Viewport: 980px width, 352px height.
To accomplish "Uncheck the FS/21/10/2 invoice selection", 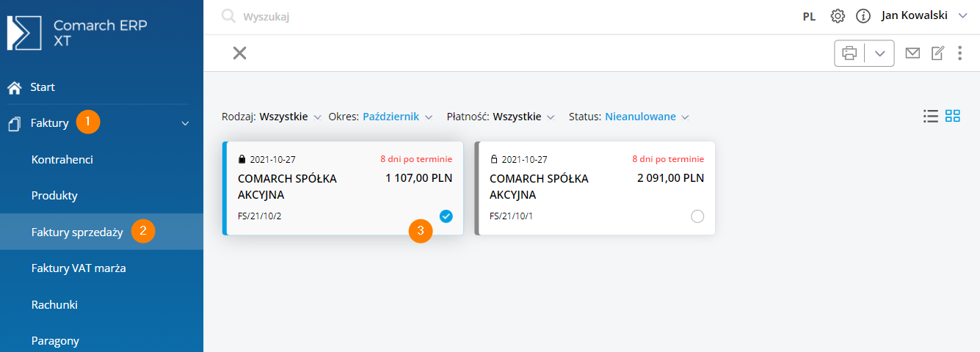I will pyautogui.click(x=446, y=216).
